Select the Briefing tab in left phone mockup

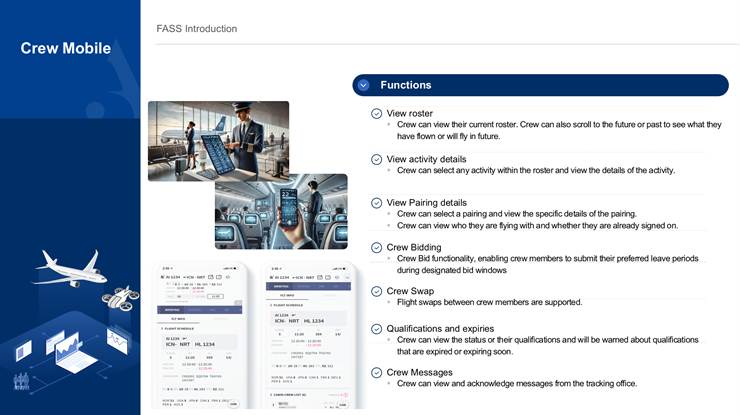point(171,310)
